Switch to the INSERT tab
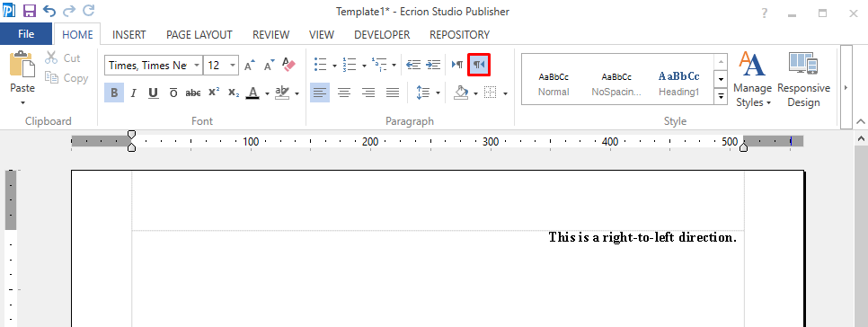Viewport: 868px width, 327px height. [x=129, y=34]
